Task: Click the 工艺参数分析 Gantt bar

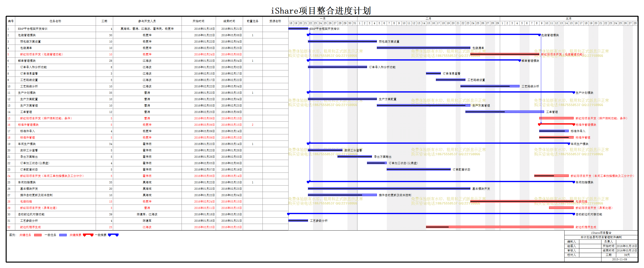Action: coord(298,221)
